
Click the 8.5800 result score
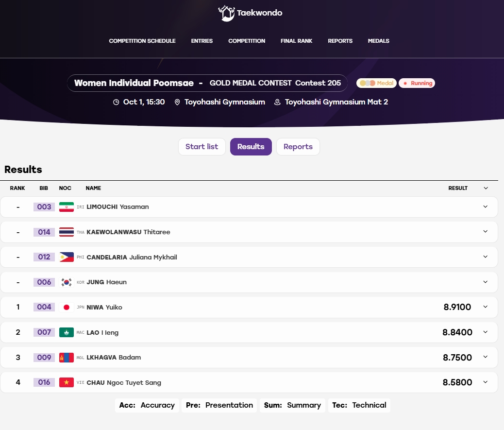tap(457, 382)
